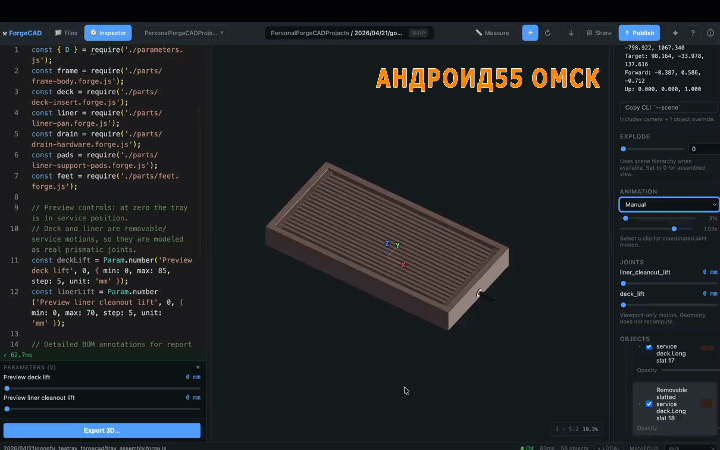Toggle the lightning auto-run icon
The width and height of the screenshot is (720, 450).
point(530,33)
